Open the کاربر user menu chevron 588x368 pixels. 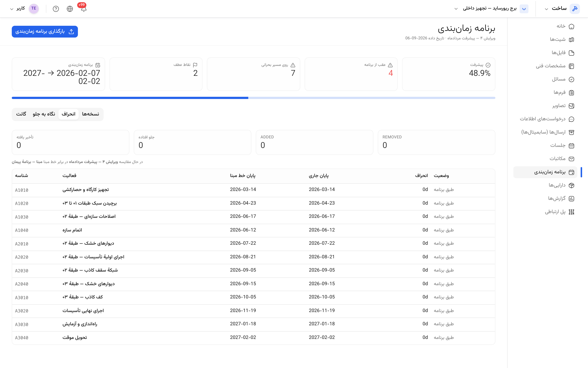click(x=12, y=9)
